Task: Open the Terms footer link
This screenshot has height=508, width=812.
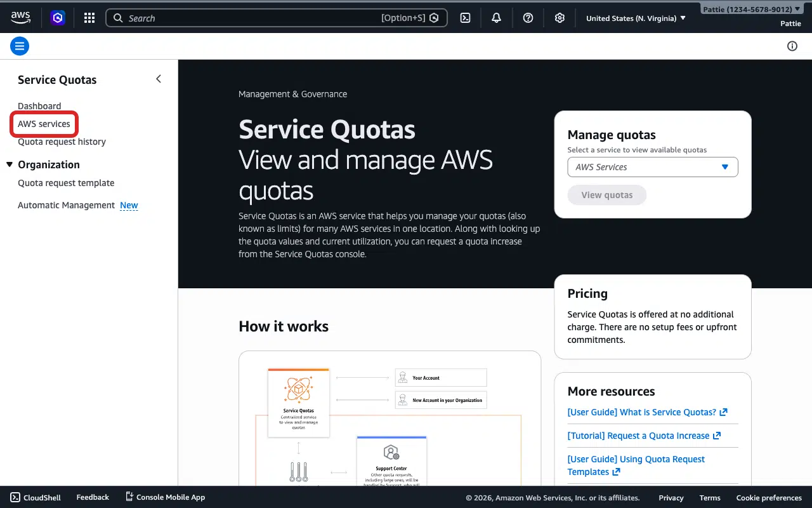Action: [710, 498]
